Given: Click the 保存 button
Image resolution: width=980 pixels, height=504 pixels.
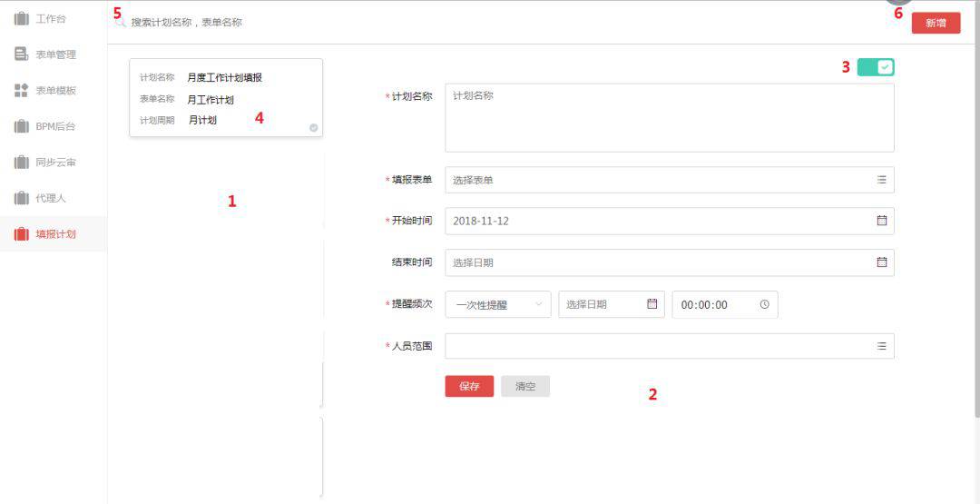Looking at the screenshot, I should (469, 386).
